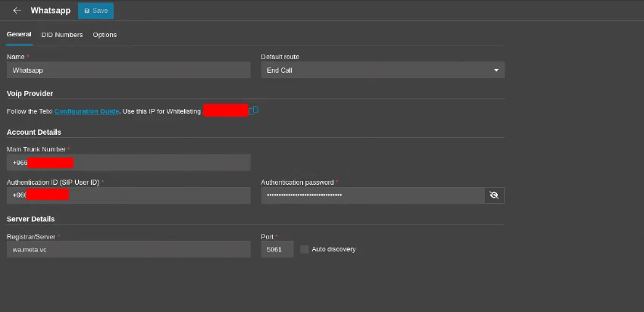Click the Port field showing 5061
Viewport: 644px width, 312px height.
click(x=277, y=249)
